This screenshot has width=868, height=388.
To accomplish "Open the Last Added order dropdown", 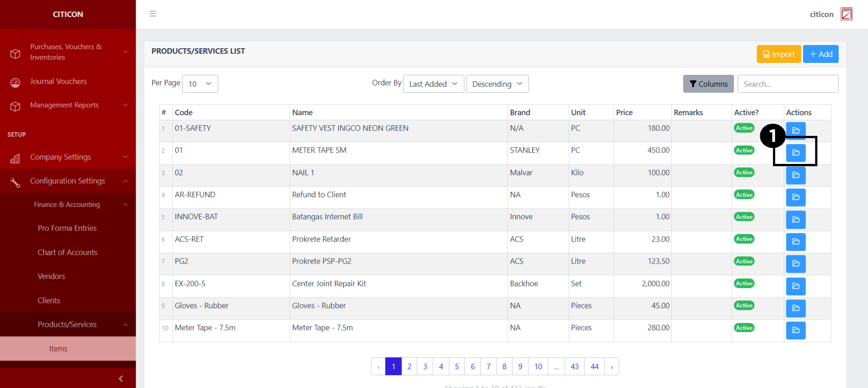I will [x=433, y=84].
